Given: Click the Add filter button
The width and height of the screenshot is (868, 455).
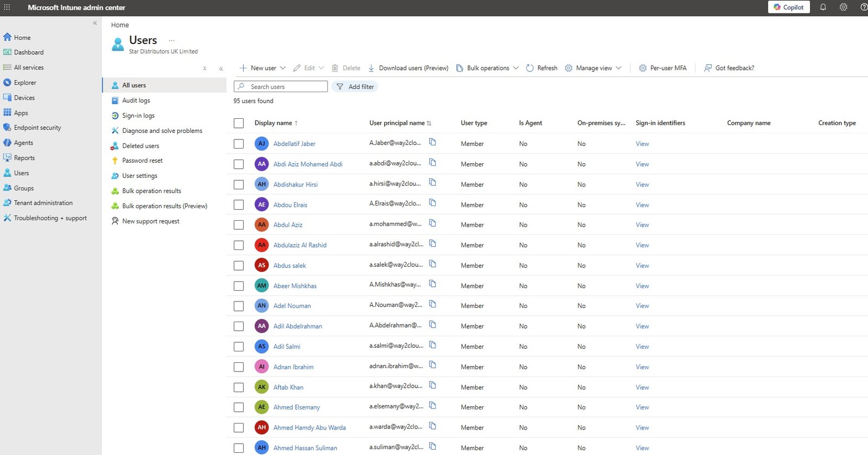Looking at the screenshot, I should pyautogui.click(x=355, y=87).
